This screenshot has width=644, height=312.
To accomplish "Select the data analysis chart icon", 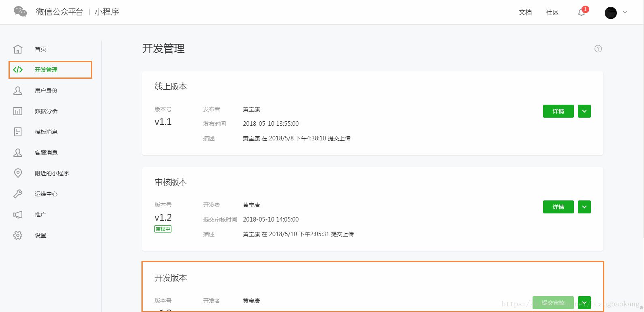I will (x=18, y=111).
